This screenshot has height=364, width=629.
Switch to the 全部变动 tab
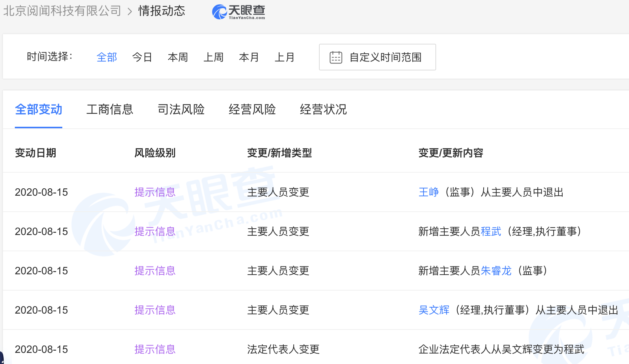(x=39, y=110)
